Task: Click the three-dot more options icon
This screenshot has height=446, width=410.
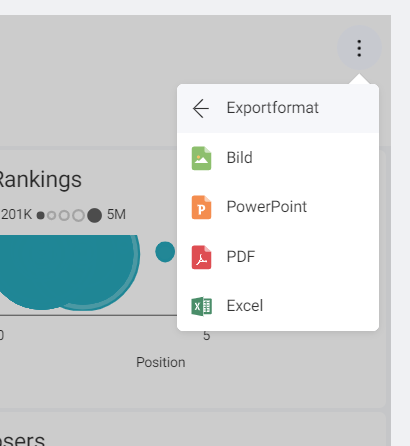Action: click(359, 48)
